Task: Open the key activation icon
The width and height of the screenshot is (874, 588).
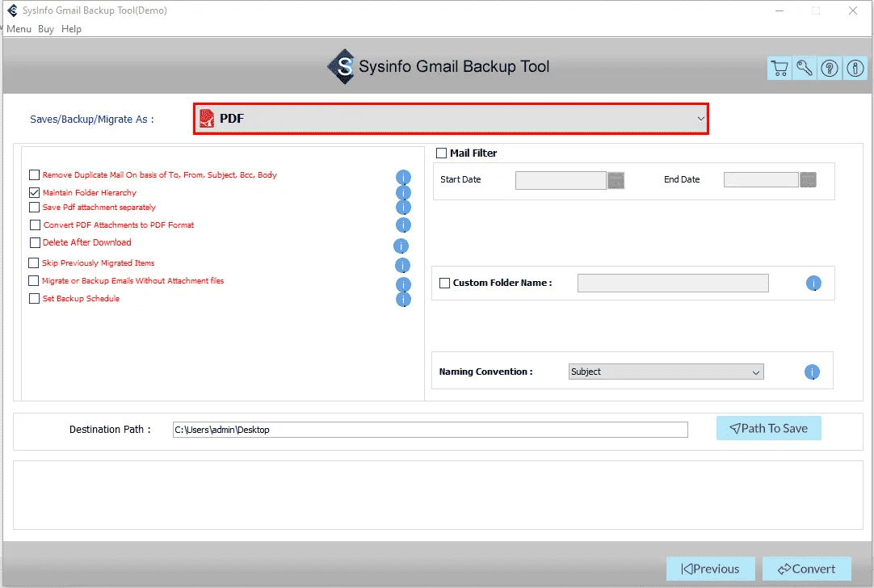Action: [805, 68]
